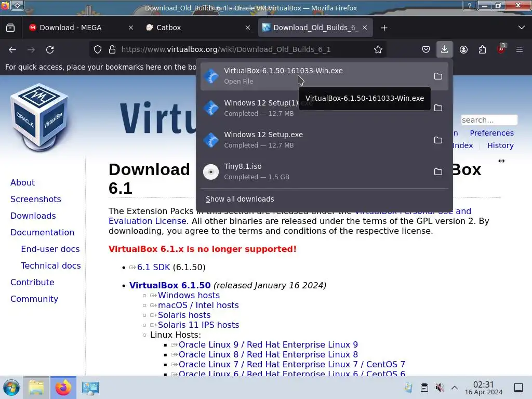Open Documentation sidebar link
Viewport: 532px width, 399px height.
tap(43, 232)
